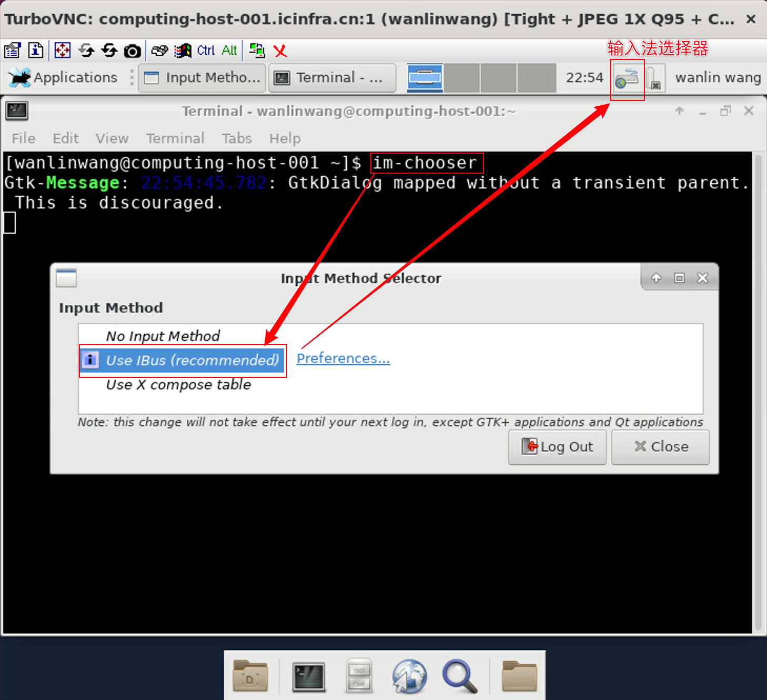This screenshot has width=767, height=700.
Task: Close Input Method Selector via title X
Action: coord(703,278)
